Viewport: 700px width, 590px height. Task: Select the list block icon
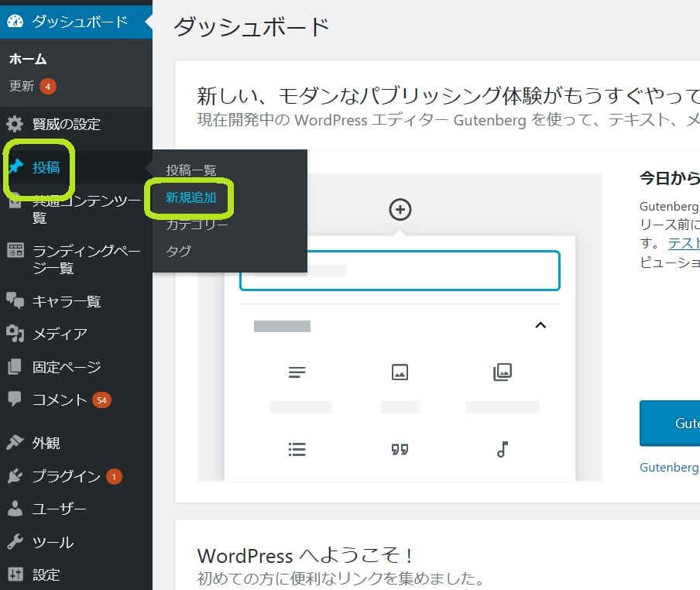(x=297, y=449)
